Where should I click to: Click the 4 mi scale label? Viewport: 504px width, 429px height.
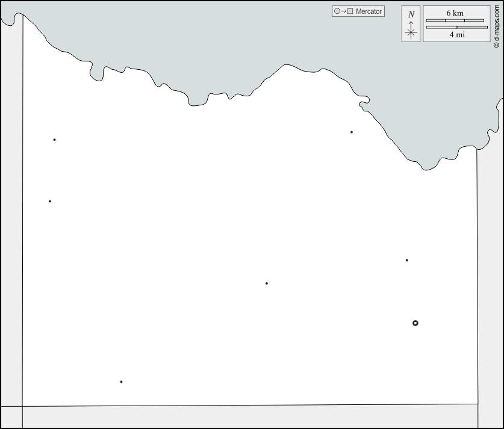coord(457,34)
